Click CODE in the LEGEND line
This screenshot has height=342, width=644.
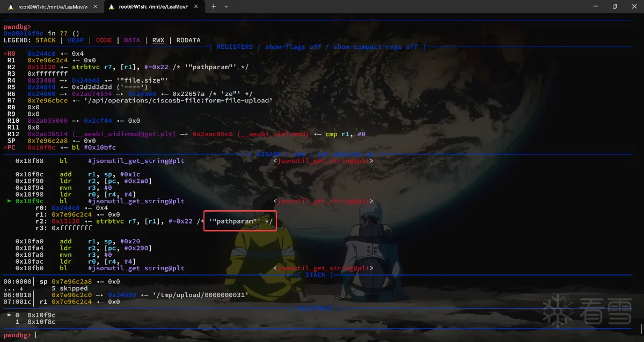point(104,40)
